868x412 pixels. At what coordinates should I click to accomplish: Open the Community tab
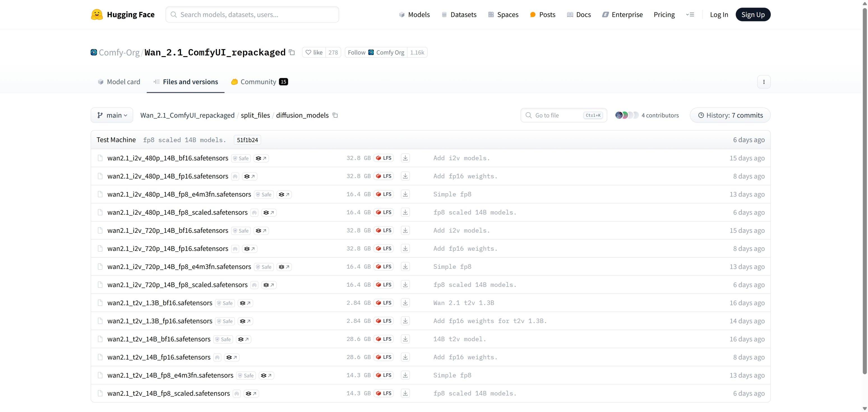click(259, 82)
